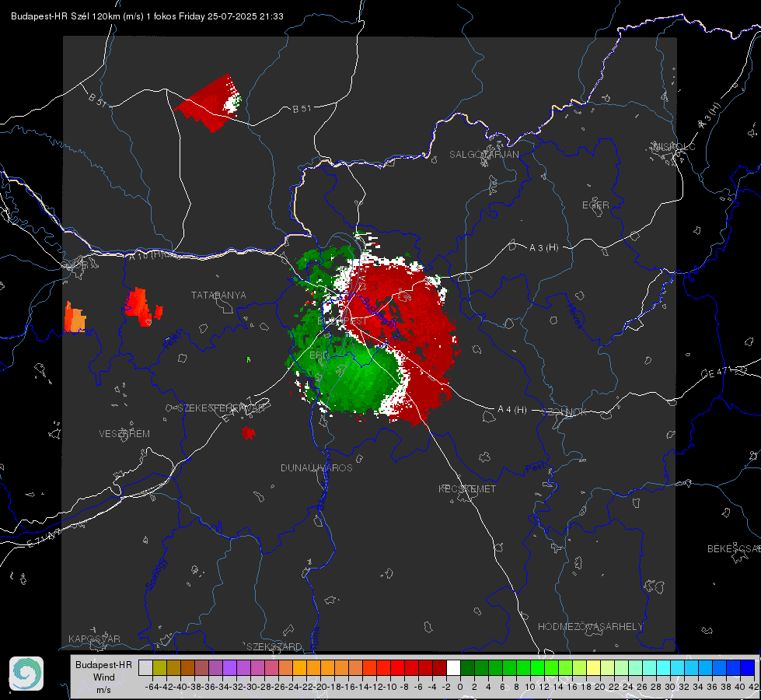This screenshot has height=700, width=761.
Task: Click the E 71 road label at lower left
Action: [44, 537]
